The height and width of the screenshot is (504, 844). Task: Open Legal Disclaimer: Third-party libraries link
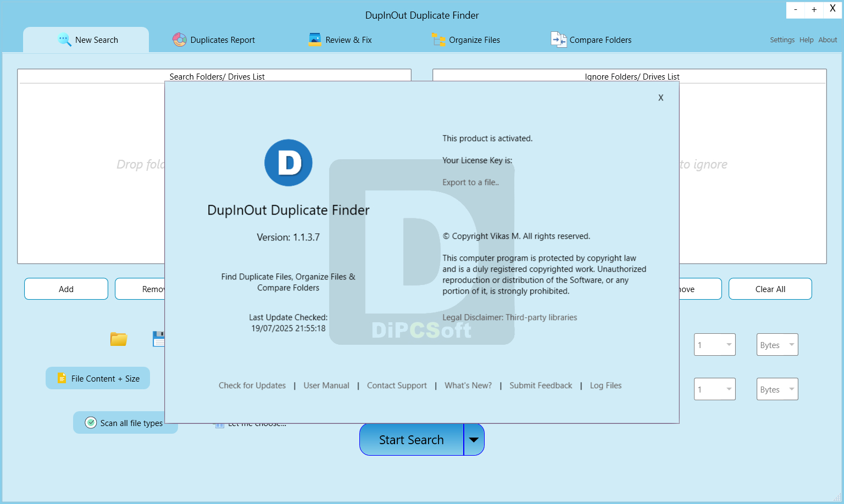[510, 317]
